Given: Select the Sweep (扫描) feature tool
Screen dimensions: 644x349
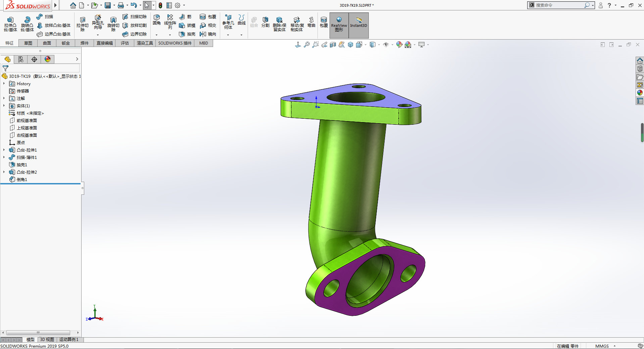Looking at the screenshot, I should [45, 17].
